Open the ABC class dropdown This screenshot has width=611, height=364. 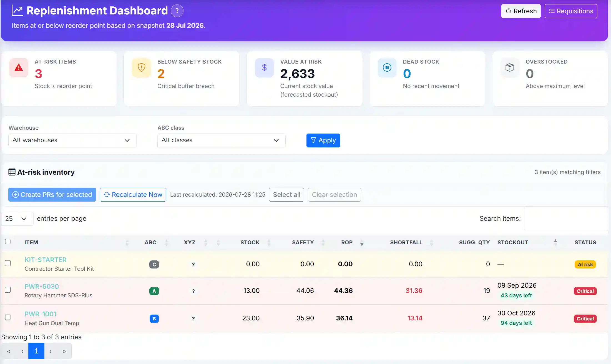coord(221,140)
